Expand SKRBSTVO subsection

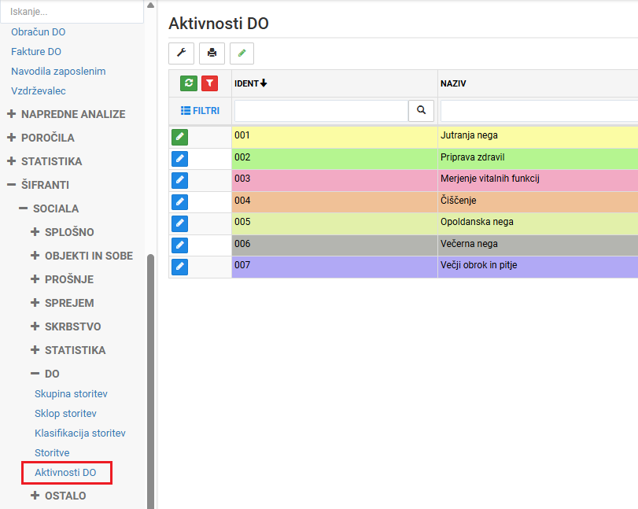(66, 327)
